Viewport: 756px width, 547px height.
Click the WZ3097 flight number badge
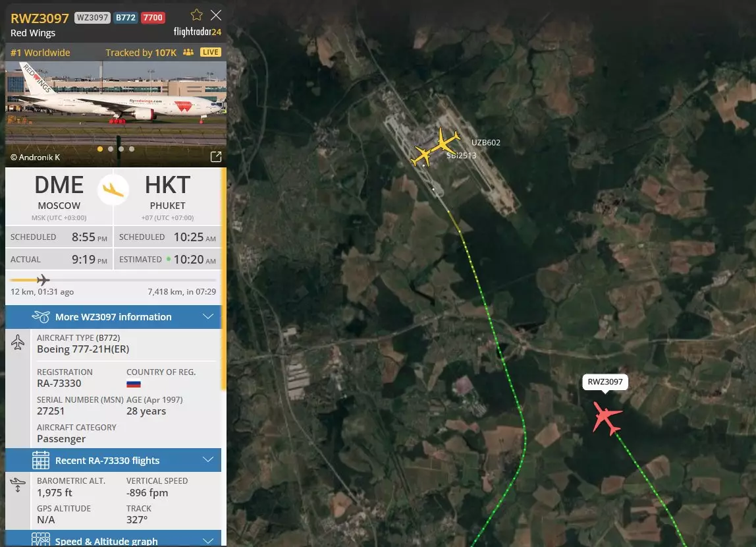(x=93, y=18)
